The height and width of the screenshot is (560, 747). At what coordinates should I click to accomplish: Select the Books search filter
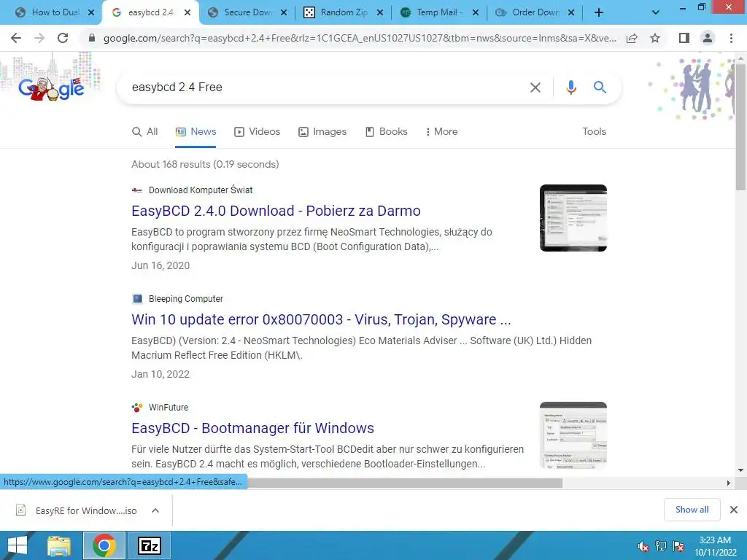coord(387,131)
